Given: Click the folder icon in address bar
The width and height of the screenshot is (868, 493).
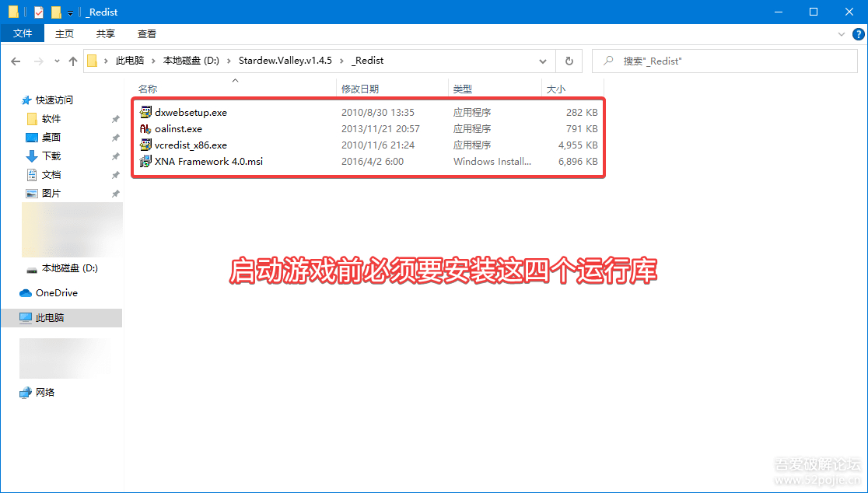Looking at the screenshot, I should pos(93,61).
